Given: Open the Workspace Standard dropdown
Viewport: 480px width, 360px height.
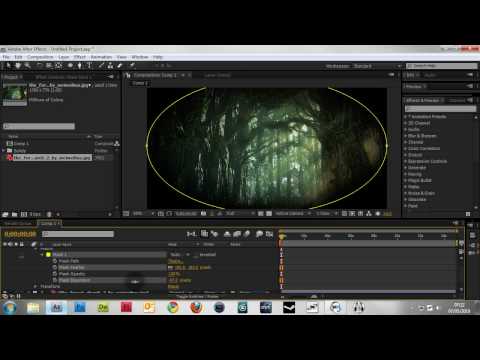Looking at the screenshot, I should click(x=377, y=66).
